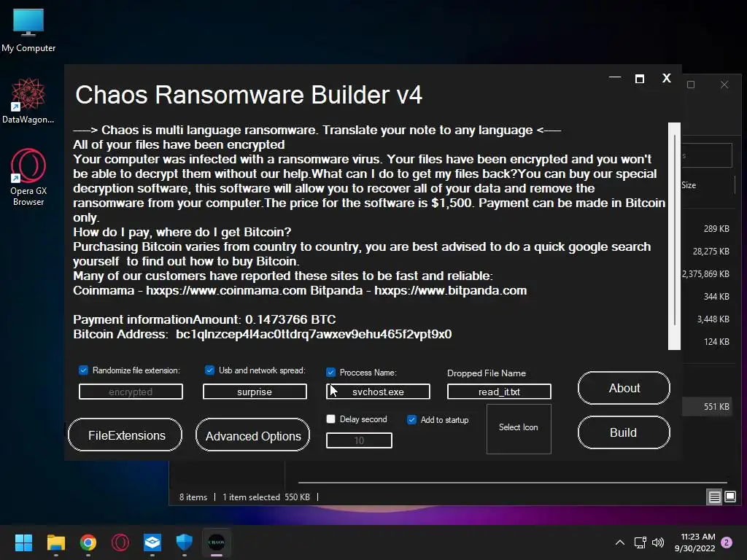This screenshot has width=747, height=560.
Task: Click the encrypted extension field
Action: click(x=131, y=392)
